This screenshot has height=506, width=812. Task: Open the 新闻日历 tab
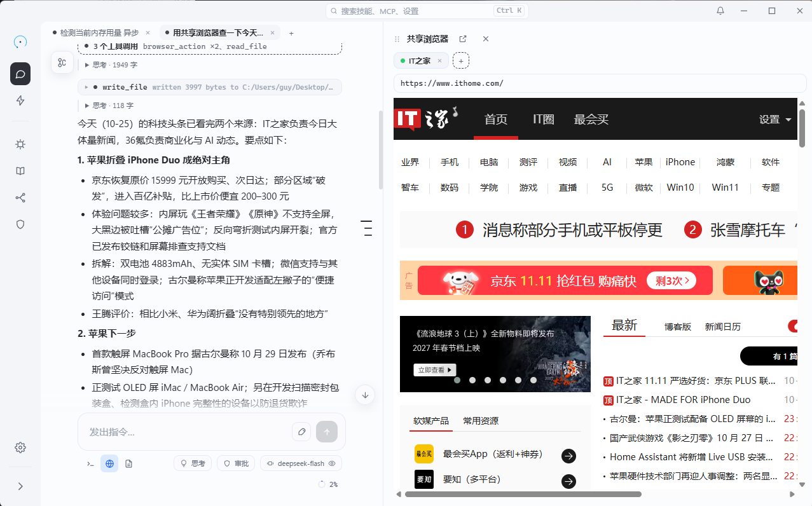[723, 326]
